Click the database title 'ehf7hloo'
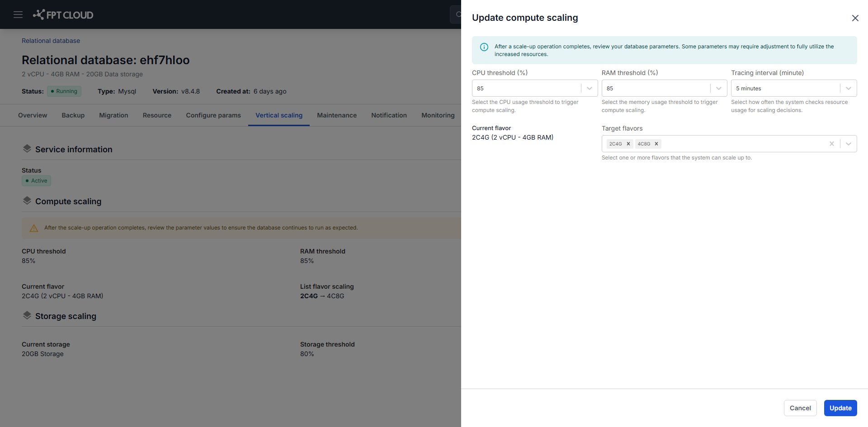This screenshot has width=868, height=427. 165,60
